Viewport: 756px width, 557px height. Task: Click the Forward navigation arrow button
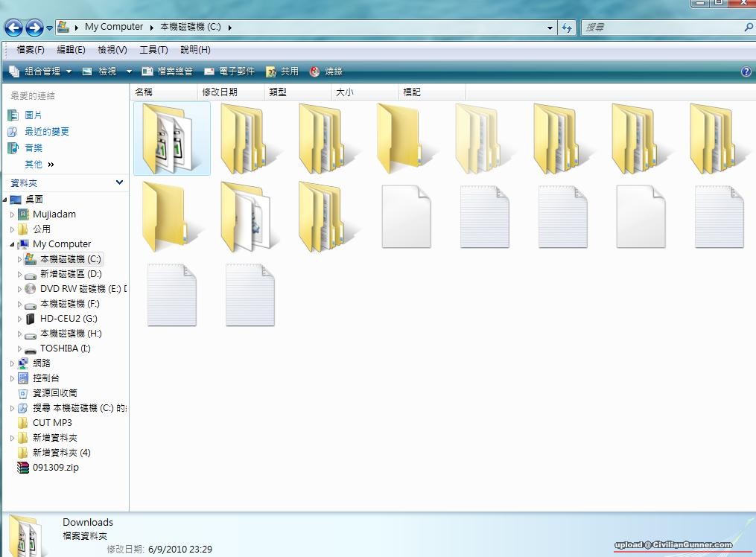pyautogui.click(x=34, y=28)
